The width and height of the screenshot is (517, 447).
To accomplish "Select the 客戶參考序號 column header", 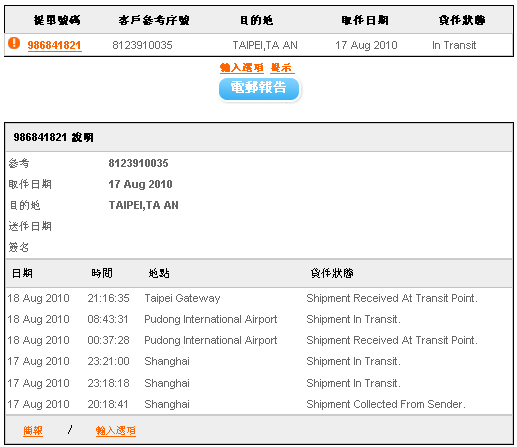I will pos(154,20).
